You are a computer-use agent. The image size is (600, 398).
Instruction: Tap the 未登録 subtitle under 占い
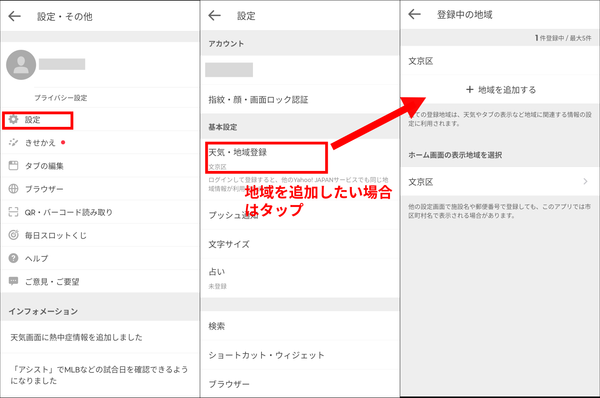pyautogui.click(x=217, y=286)
